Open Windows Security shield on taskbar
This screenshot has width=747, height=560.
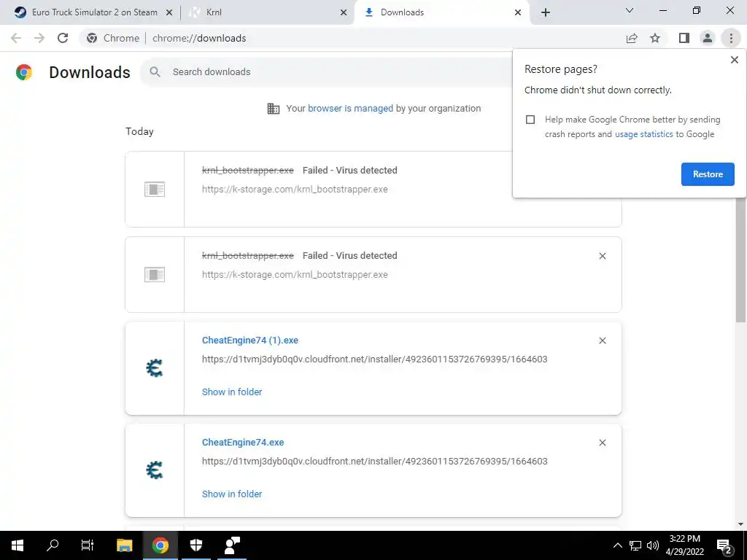(196, 545)
